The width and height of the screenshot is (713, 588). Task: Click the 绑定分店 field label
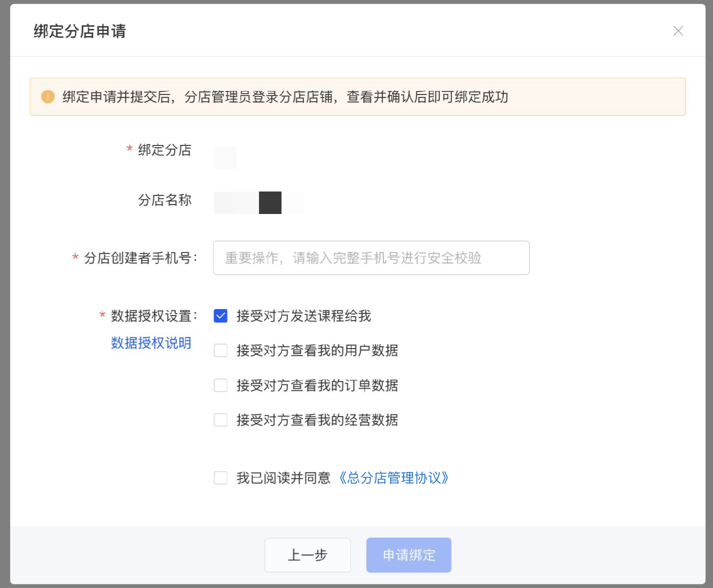pyautogui.click(x=164, y=150)
